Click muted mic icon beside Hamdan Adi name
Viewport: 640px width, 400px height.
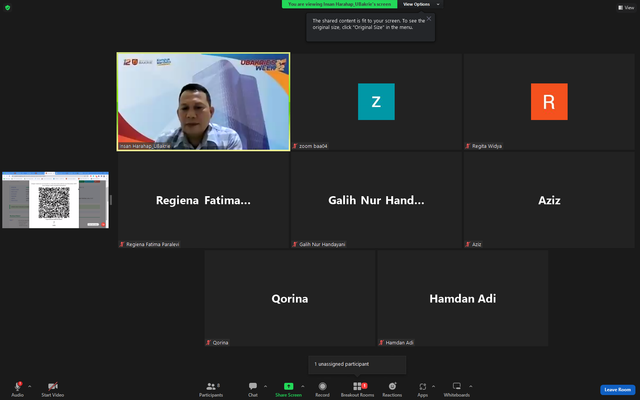tap(381, 342)
